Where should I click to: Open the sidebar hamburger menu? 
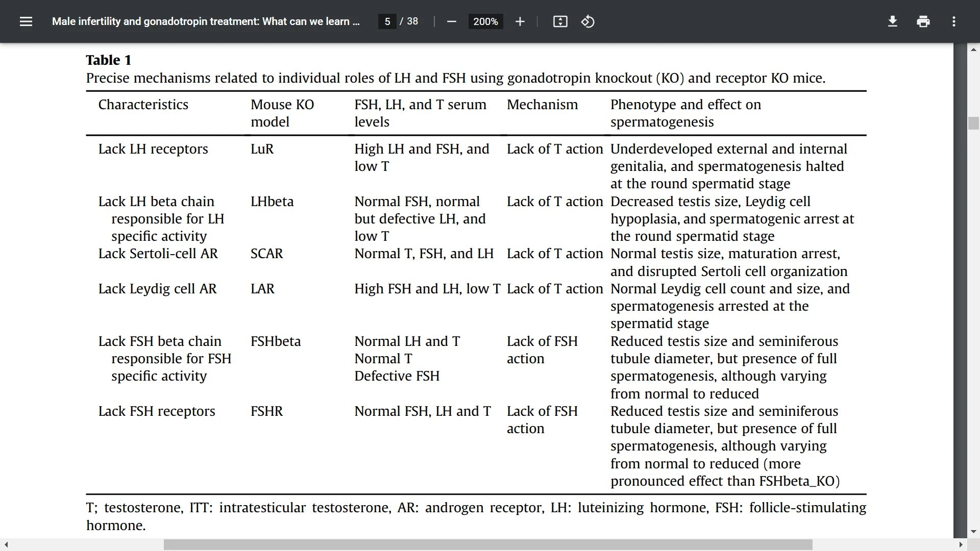(x=26, y=21)
